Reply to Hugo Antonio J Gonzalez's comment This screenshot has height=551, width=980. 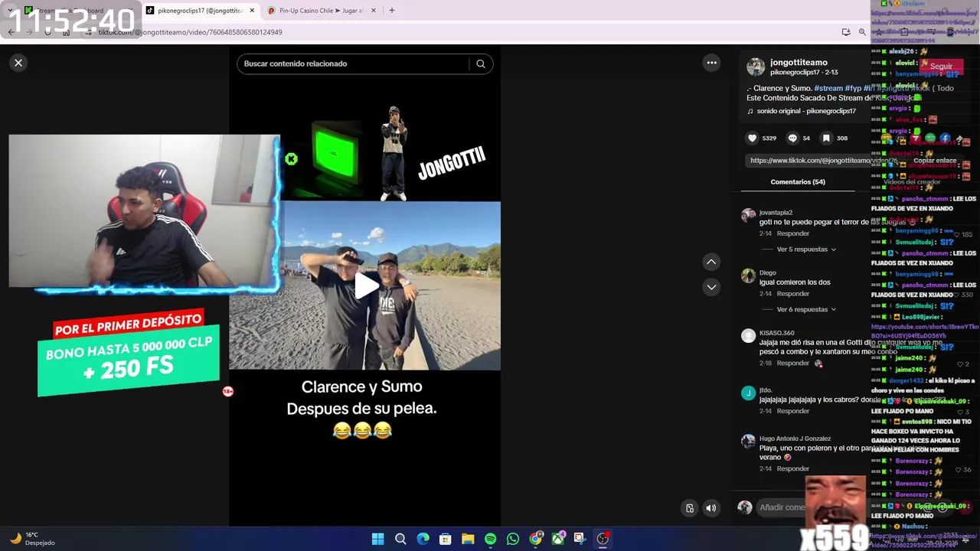(793, 468)
